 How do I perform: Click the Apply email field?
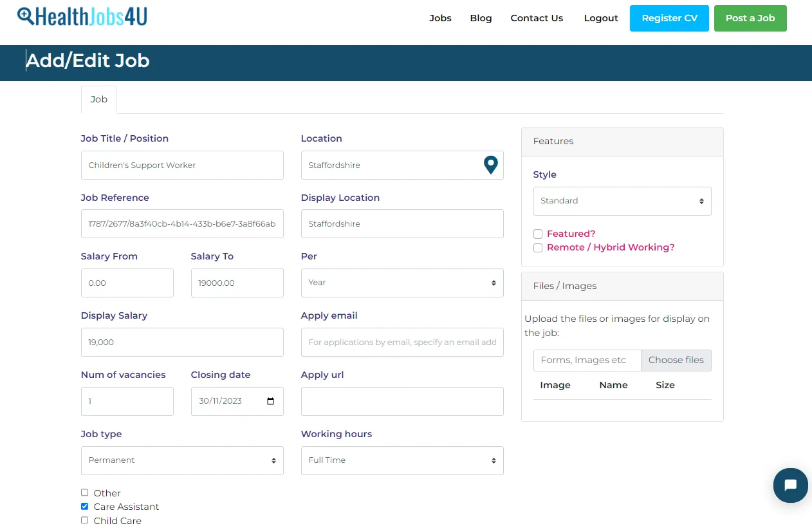(402, 342)
